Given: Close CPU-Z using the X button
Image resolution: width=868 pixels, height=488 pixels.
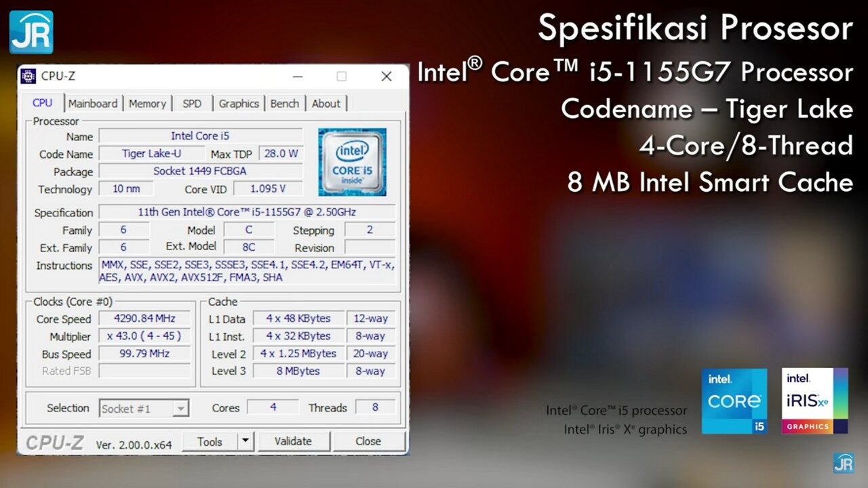Looking at the screenshot, I should (387, 77).
